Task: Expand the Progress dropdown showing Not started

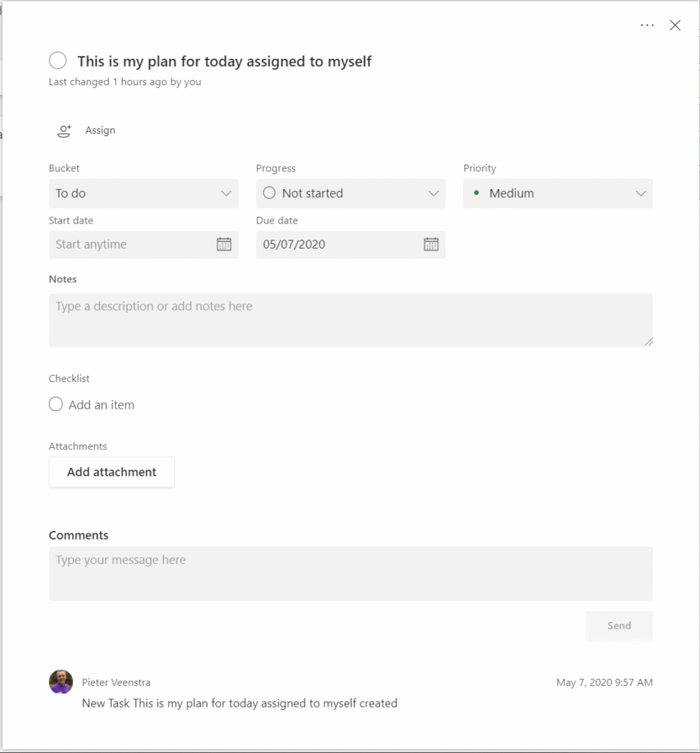Action: [x=351, y=193]
